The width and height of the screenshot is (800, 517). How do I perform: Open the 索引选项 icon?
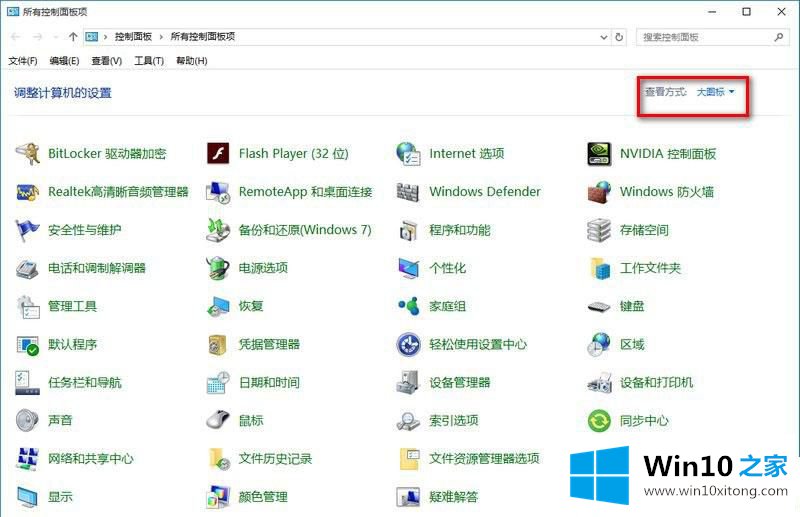(x=408, y=421)
